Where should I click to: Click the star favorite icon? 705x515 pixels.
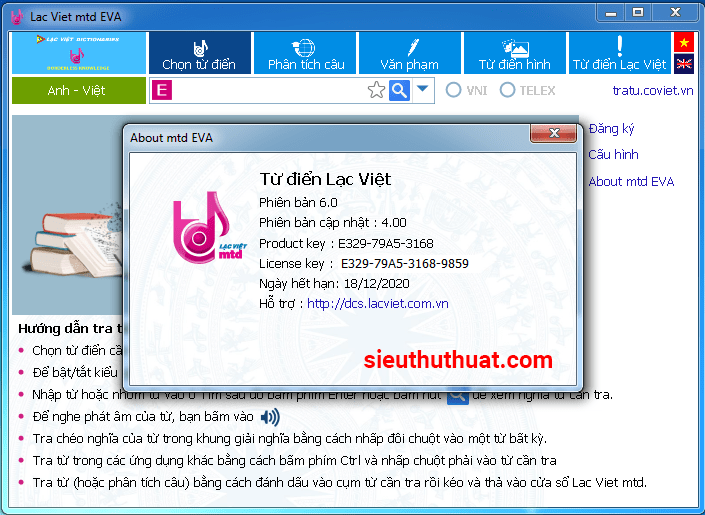click(376, 90)
